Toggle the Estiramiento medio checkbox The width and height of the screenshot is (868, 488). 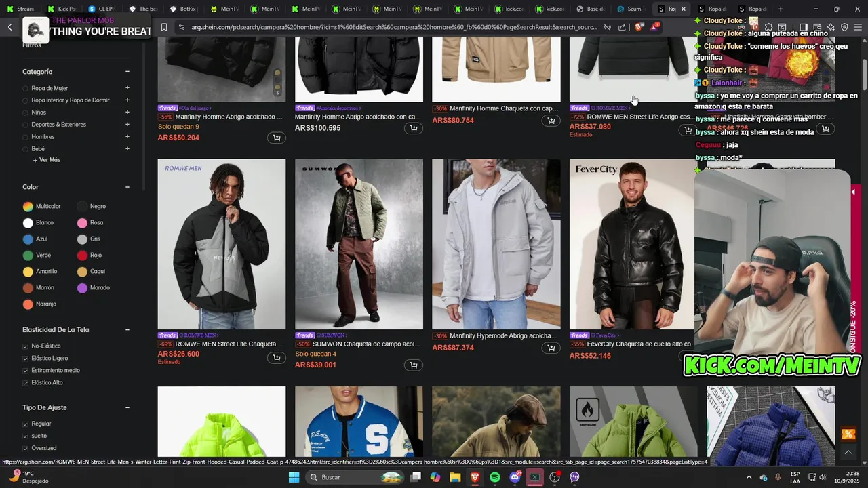pyautogui.click(x=26, y=371)
